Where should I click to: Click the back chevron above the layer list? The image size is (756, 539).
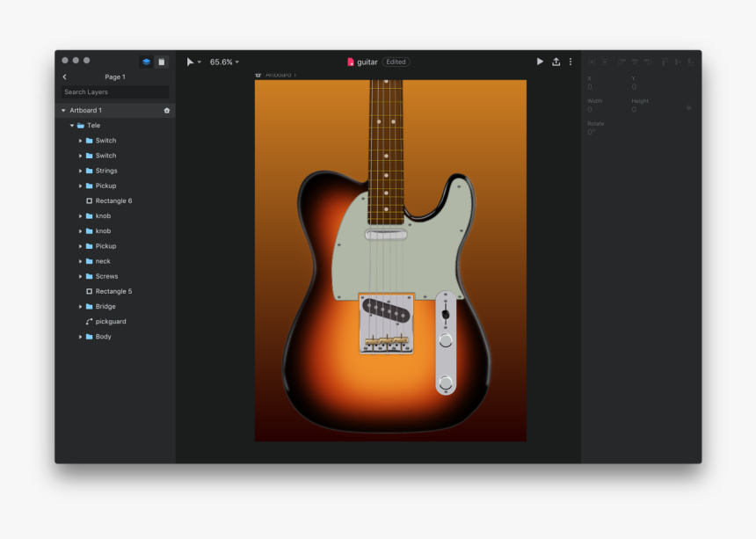click(64, 76)
